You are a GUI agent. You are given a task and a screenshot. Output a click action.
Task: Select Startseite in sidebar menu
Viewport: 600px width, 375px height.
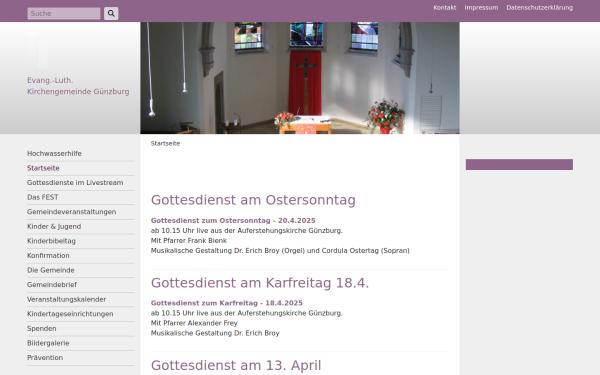(43, 168)
